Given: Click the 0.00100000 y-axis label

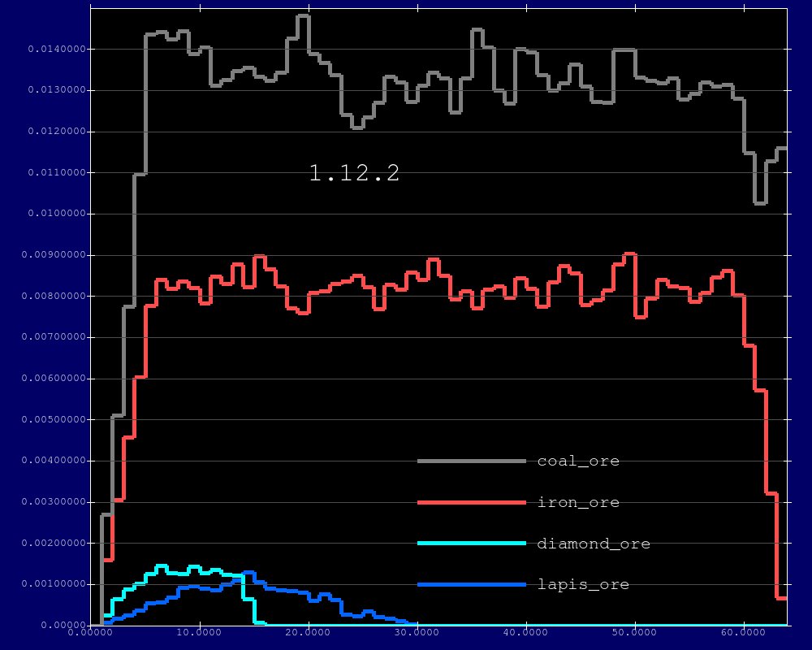Looking at the screenshot, I should click(x=54, y=584).
